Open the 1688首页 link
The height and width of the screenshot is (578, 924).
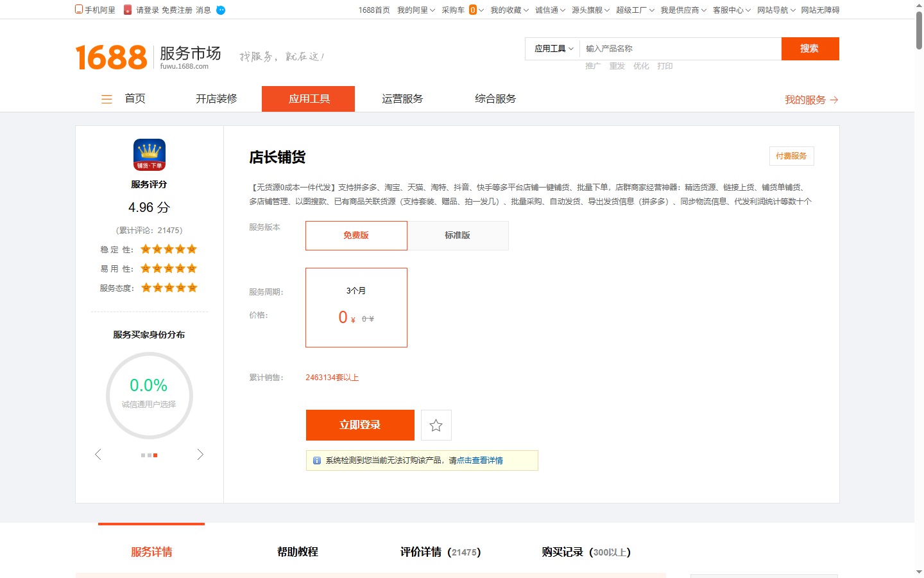pos(374,10)
